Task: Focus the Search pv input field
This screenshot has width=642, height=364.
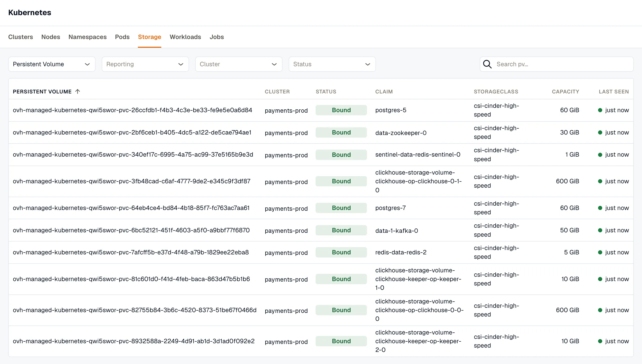Action: [x=556, y=64]
